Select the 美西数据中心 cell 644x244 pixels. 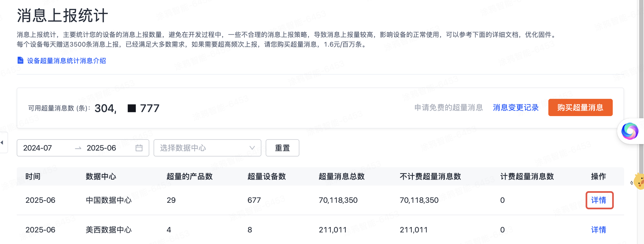109,230
